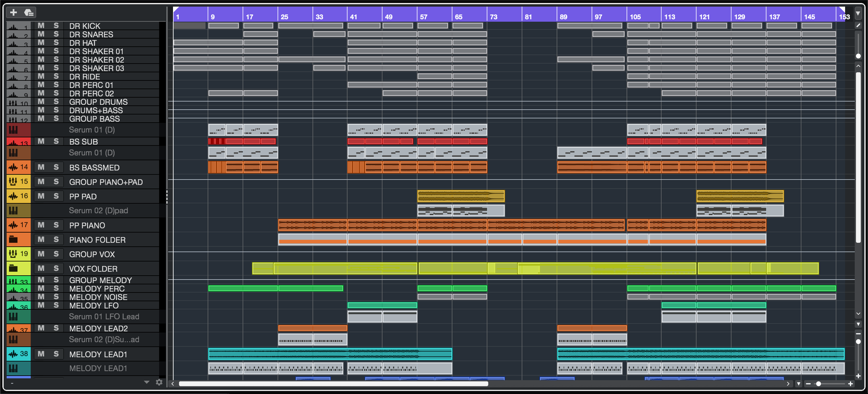Click the pencil icon below ruler menu
This screenshot has width=868, height=394.
coord(858,26)
